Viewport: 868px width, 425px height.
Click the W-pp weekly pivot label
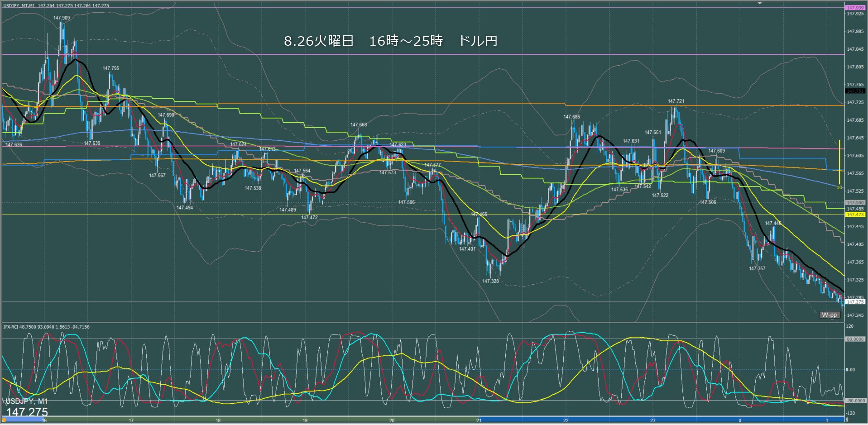pyautogui.click(x=829, y=315)
